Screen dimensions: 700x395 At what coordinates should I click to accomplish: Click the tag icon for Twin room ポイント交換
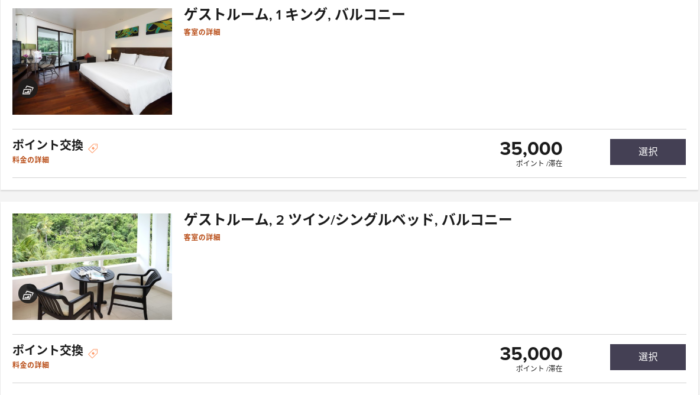point(93,353)
